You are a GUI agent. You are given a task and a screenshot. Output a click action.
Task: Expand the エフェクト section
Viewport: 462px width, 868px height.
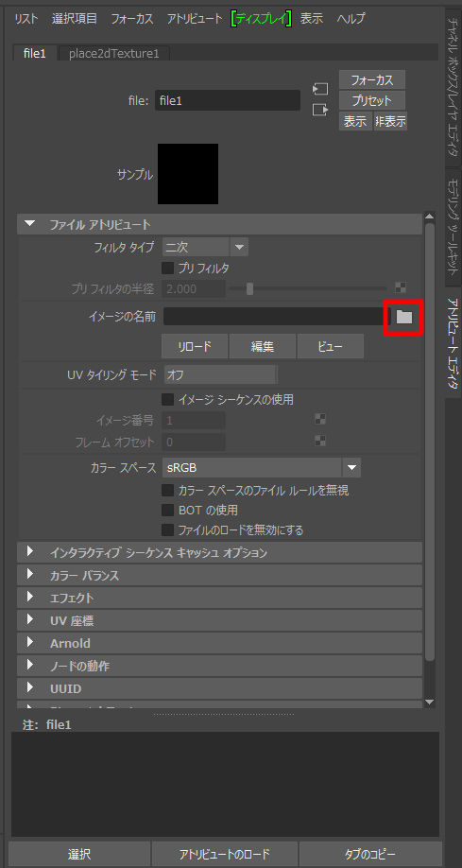tap(30, 598)
